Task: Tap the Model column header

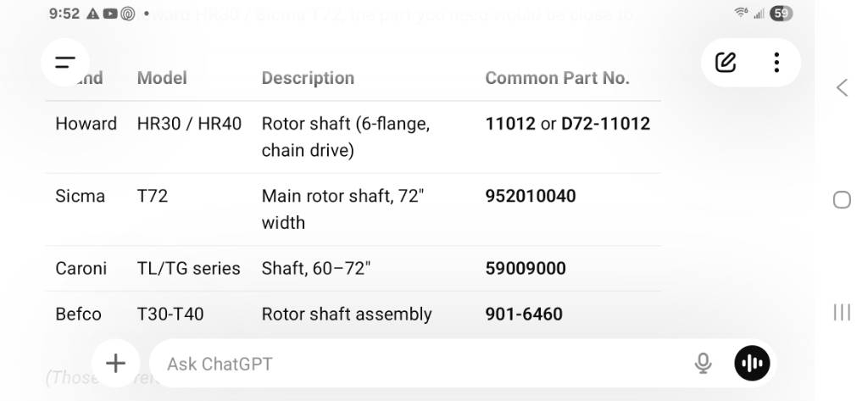Action: pyautogui.click(x=162, y=78)
